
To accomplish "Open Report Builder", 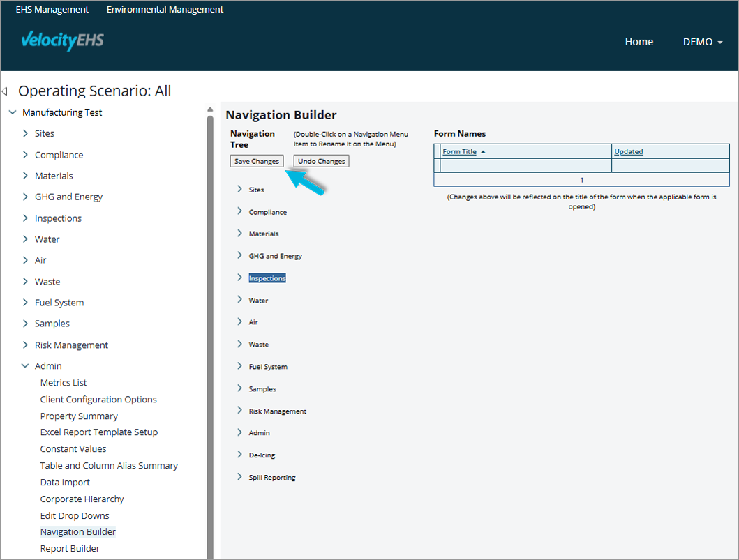I will point(70,548).
